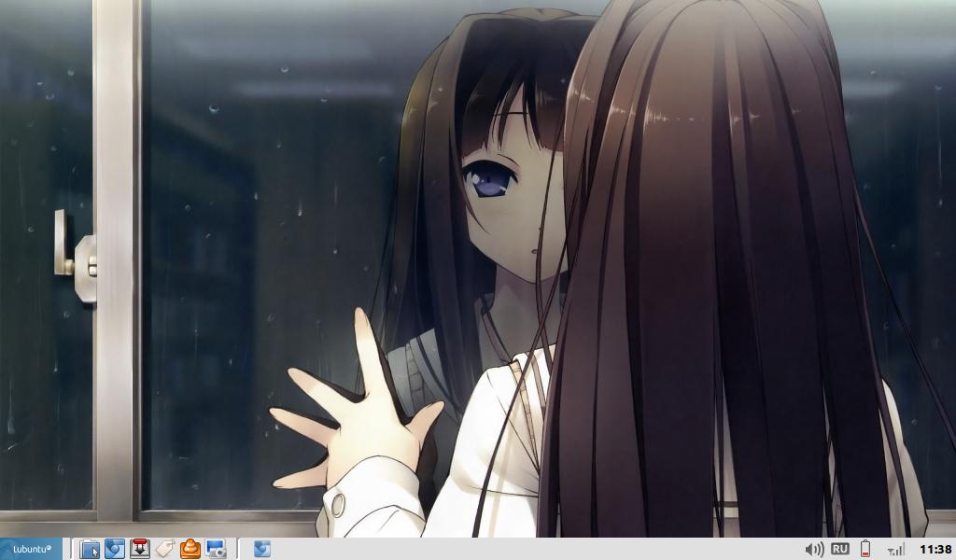The width and height of the screenshot is (956, 560).
Task: Open the tag-shaped launcher icon
Action: pyautogui.click(x=165, y=549)
